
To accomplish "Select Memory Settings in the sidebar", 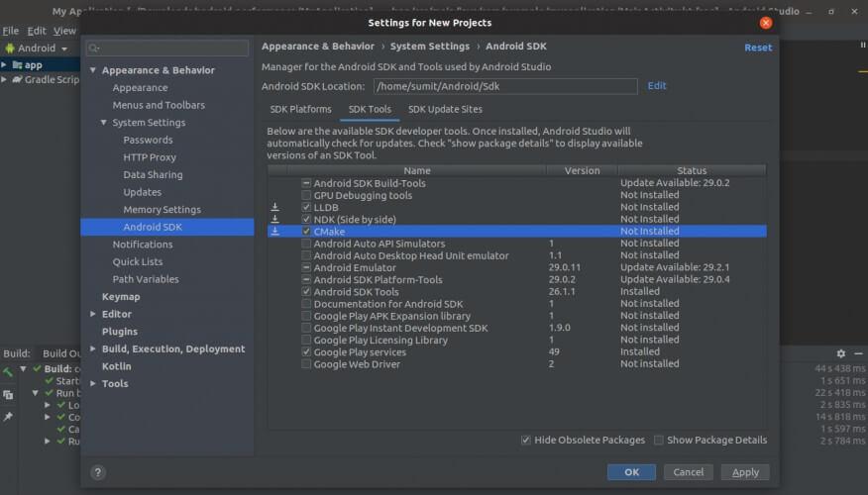I will click(x=162, y=209).
